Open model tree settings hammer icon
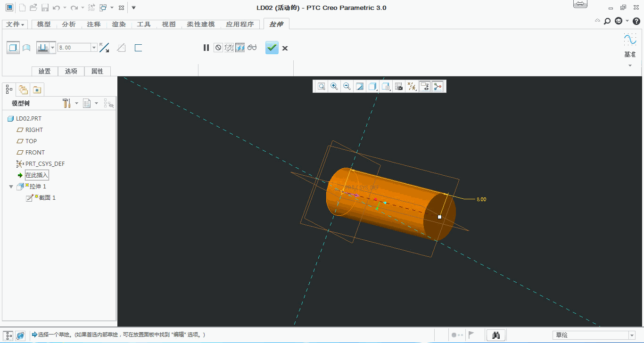 point(66,103)
